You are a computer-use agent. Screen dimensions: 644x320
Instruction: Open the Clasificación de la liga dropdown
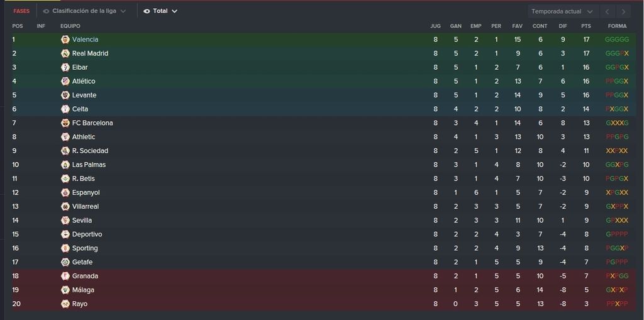[85, 11]
